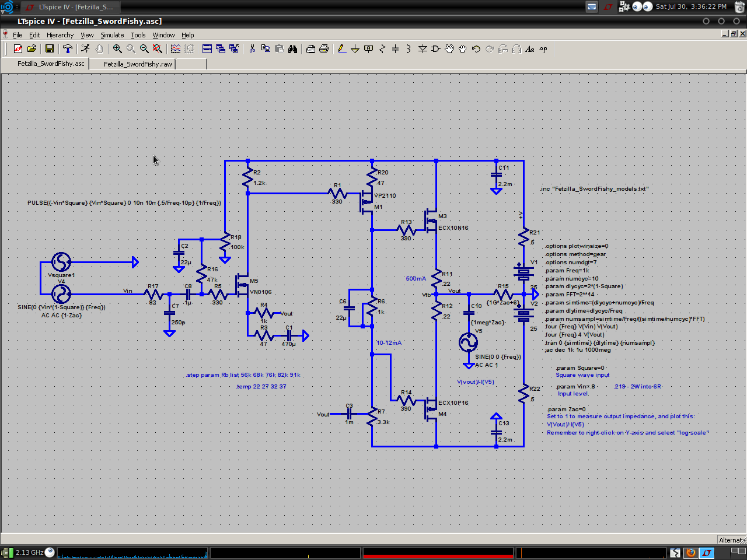Click the Find binoculars icon

tap(292, 49)
